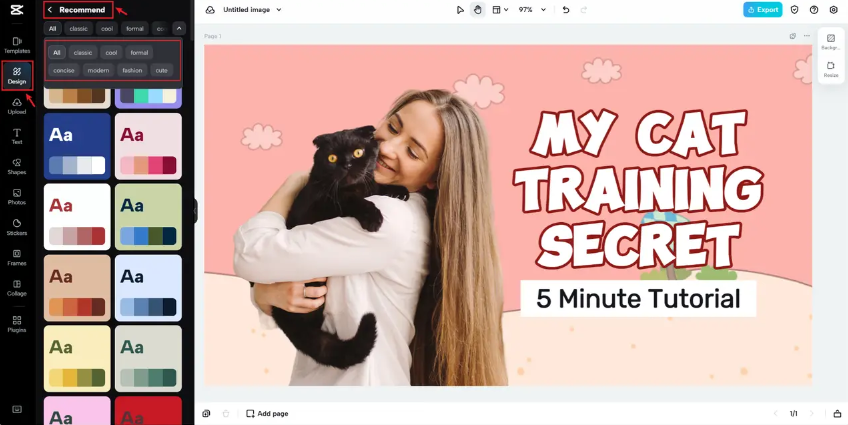Open the shield privacy icon
The image size is (848, 425).
point(794,10)
